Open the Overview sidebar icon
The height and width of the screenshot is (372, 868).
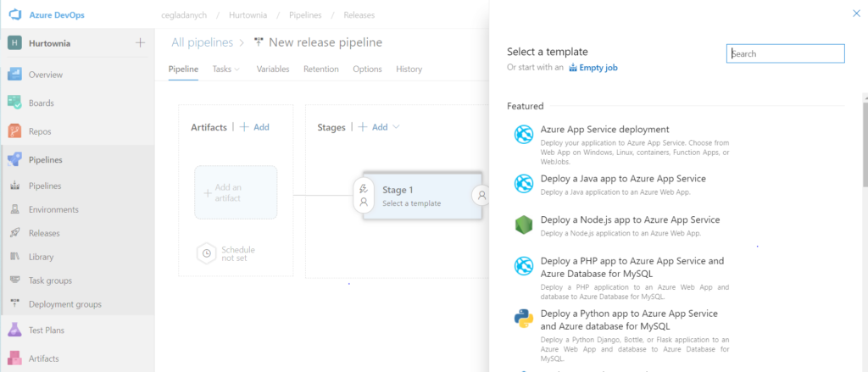14,75
